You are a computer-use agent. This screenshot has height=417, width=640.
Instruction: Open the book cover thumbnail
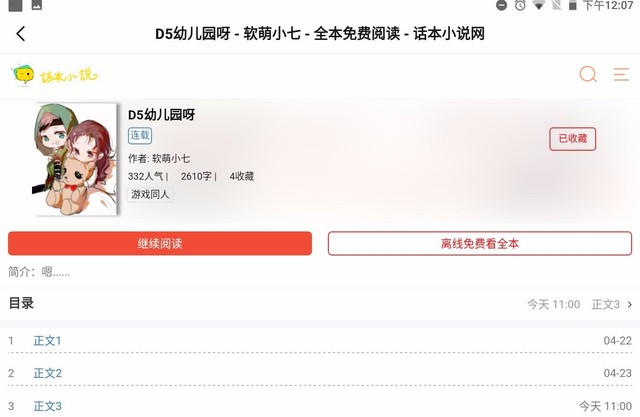coord(75,159)
